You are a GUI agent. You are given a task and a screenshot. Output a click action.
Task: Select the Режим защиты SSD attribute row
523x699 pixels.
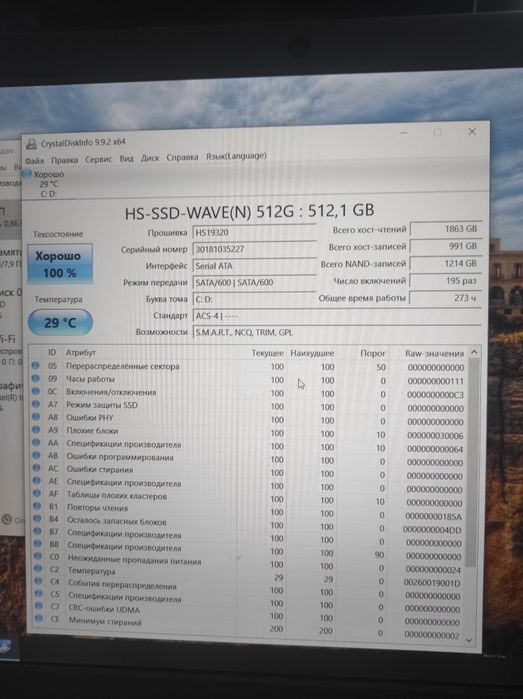[x=249, y=407]
